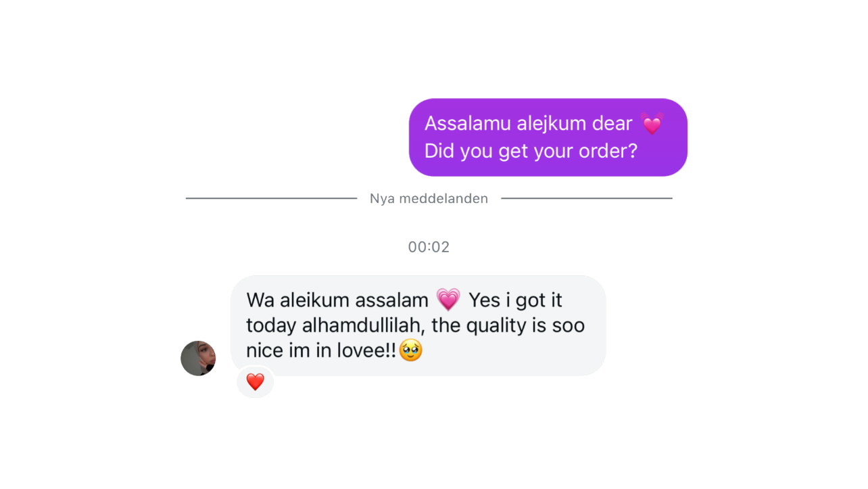Click the "nice im in lovee!!" text
This screenshot has width=868, height=489.
coord(321,351)
